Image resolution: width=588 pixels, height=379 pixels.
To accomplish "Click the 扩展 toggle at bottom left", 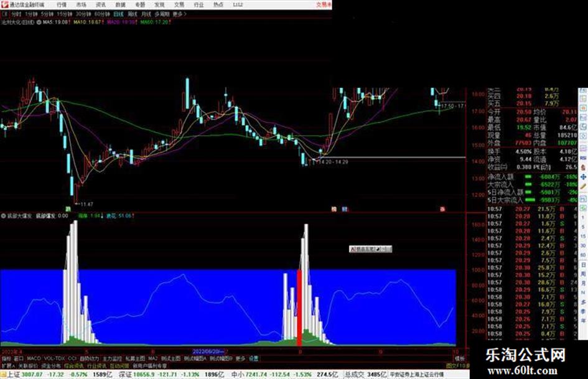I will point(7,365).
